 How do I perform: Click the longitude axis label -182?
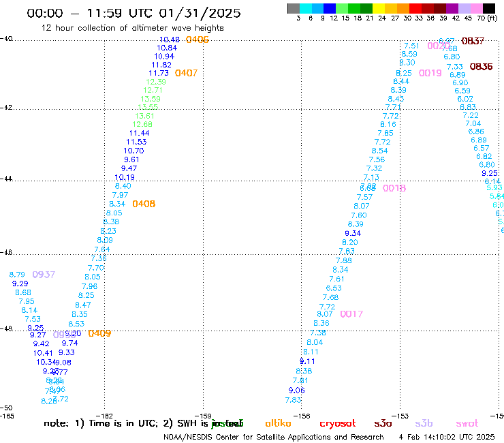[x=104, y=416]
